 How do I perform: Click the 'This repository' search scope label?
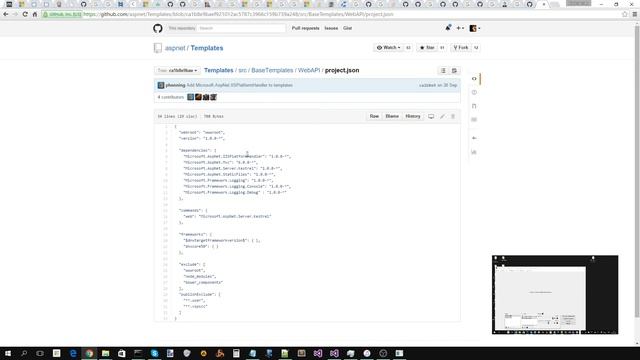pos(182,28)
